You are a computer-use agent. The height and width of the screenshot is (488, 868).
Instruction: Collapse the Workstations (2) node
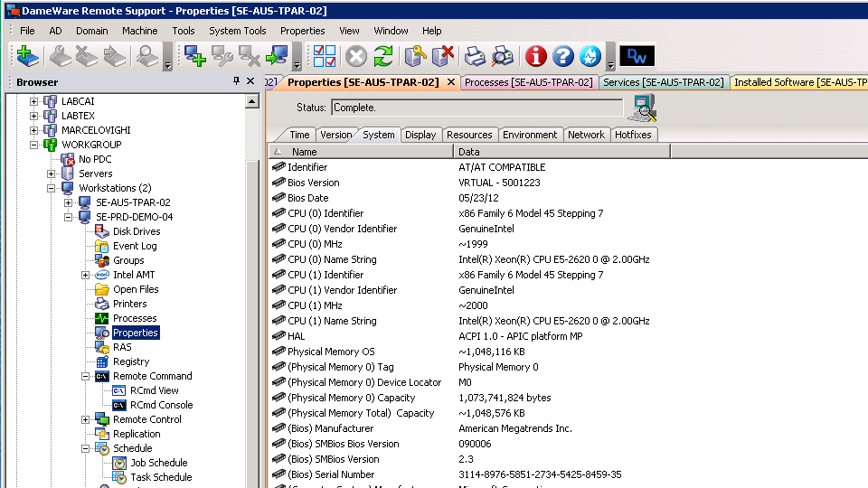click(x=51, y=188)
